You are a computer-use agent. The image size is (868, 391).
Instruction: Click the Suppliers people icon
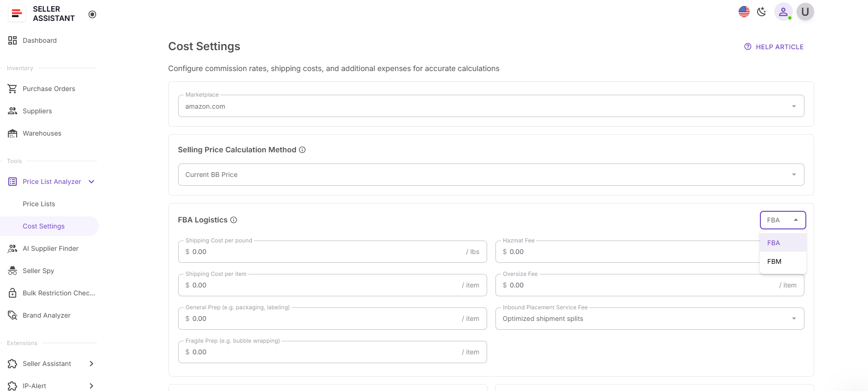[x=13, y=111]
